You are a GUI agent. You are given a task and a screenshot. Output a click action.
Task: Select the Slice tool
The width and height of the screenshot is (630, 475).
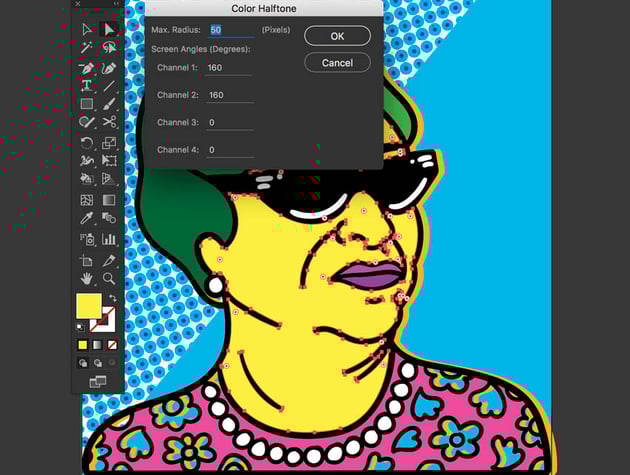pyautogui.click(x=108, y=260)
